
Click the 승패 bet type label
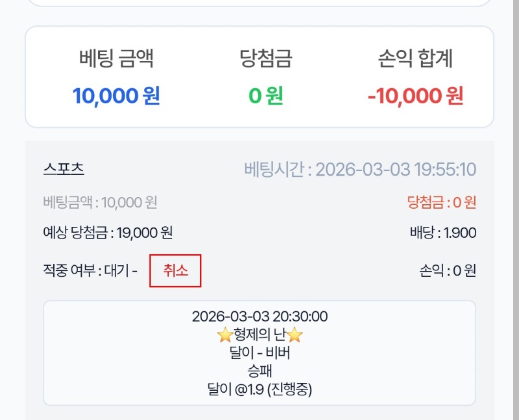point(259,371)
